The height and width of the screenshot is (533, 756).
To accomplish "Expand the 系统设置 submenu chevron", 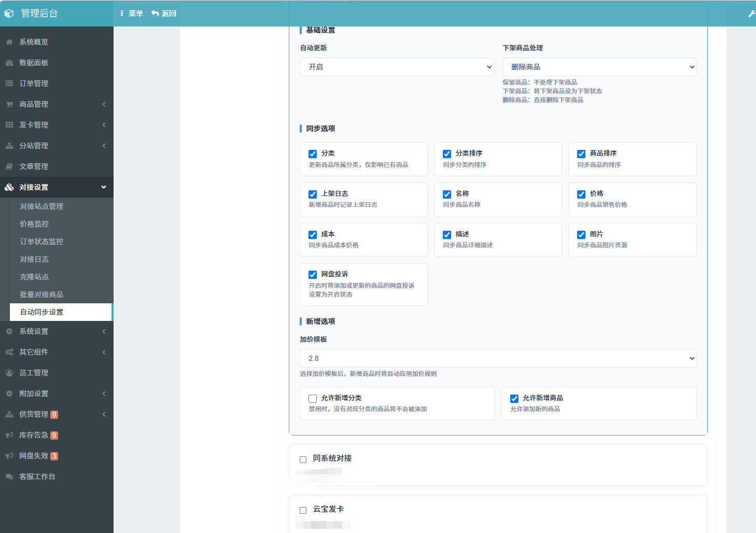I will pyautogui.click(x=104, y=331).
